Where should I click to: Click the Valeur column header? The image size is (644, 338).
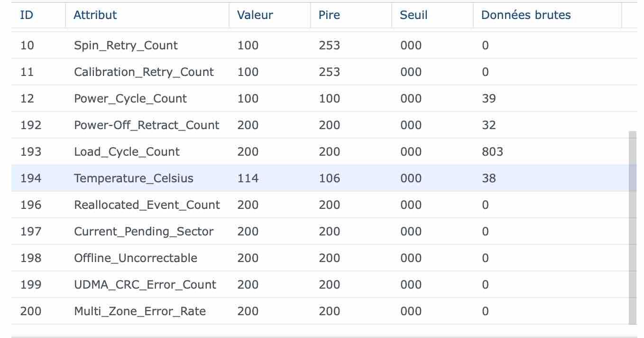pyautogui.click(x=270, y=15)
